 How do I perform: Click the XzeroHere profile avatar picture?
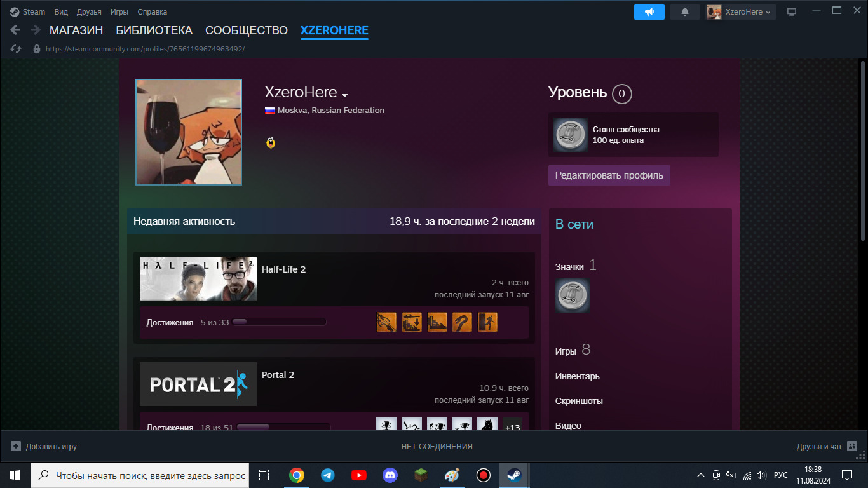pos(189,132)
